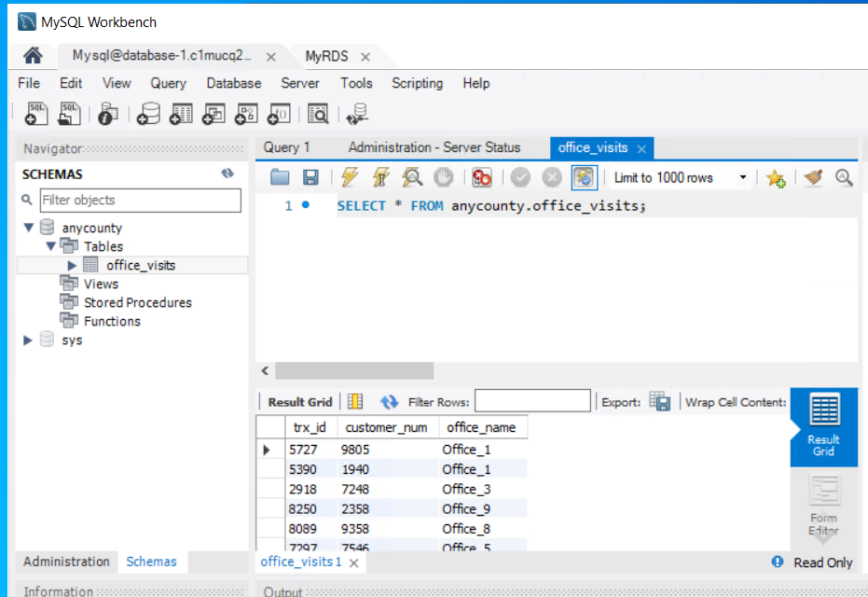Open Administration - Server Status tab
868x597 pixels.
coord(434,147)
